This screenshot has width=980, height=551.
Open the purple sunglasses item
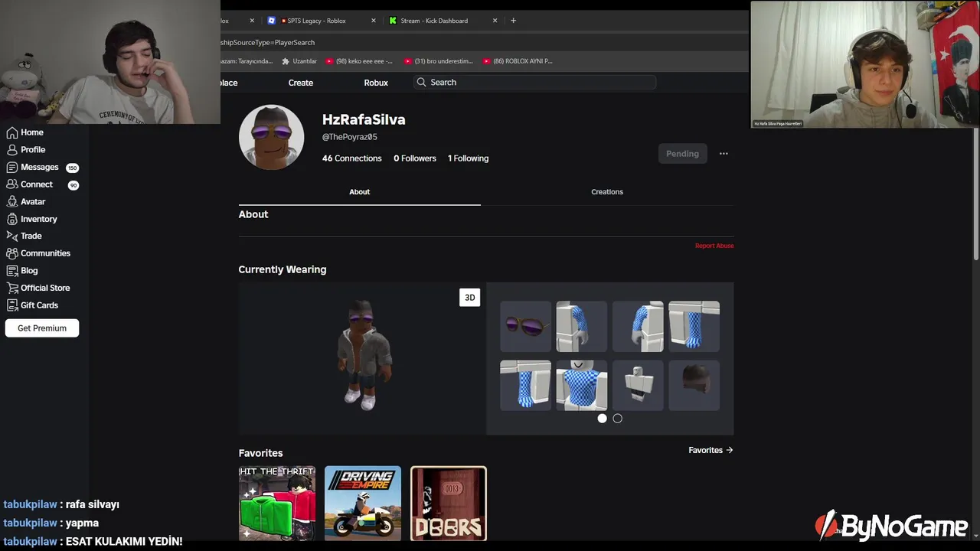(525, 327)
